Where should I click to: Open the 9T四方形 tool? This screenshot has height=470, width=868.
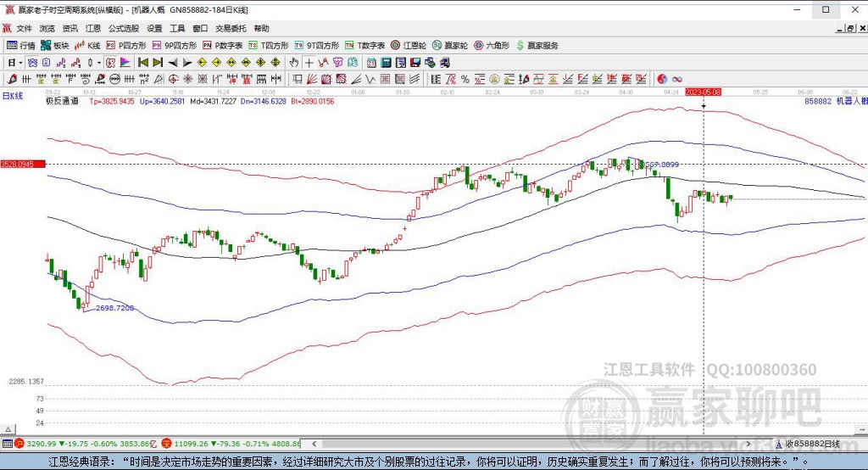coord(317,46)
